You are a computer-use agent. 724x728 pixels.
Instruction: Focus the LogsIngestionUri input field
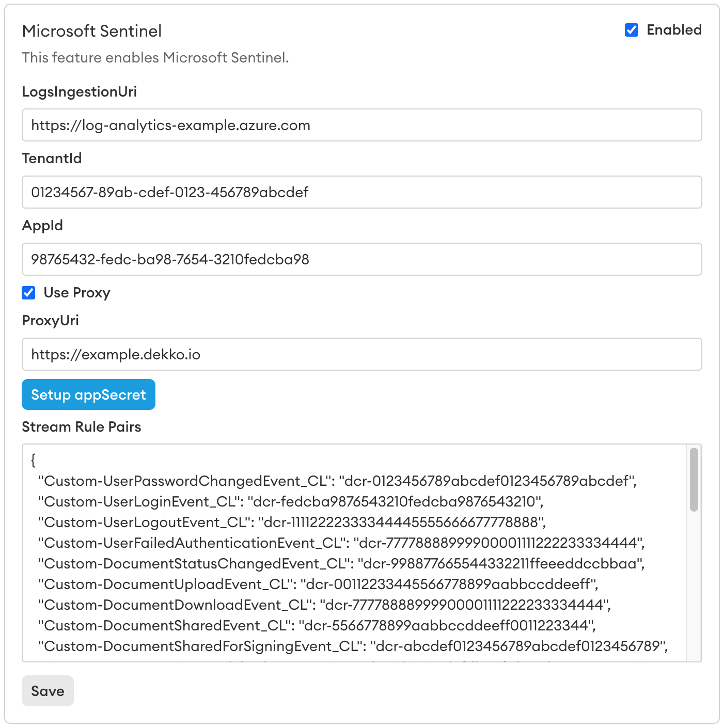(x=361, y=125)
